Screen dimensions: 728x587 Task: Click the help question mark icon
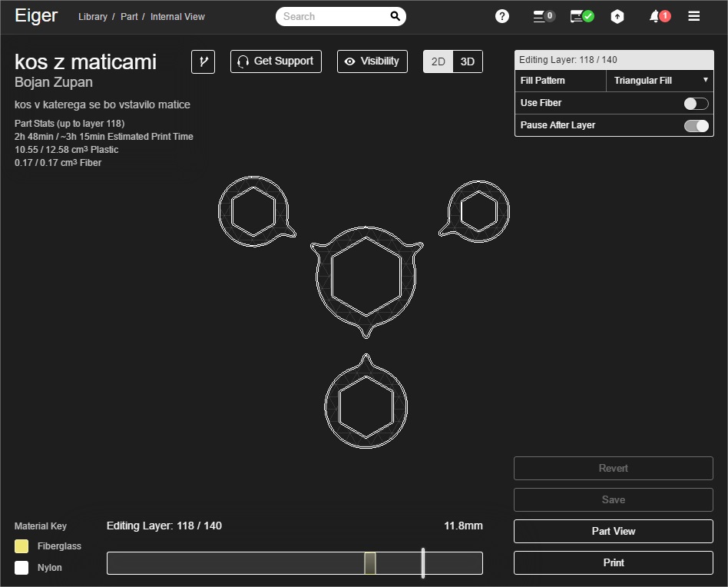coord(502,16)
